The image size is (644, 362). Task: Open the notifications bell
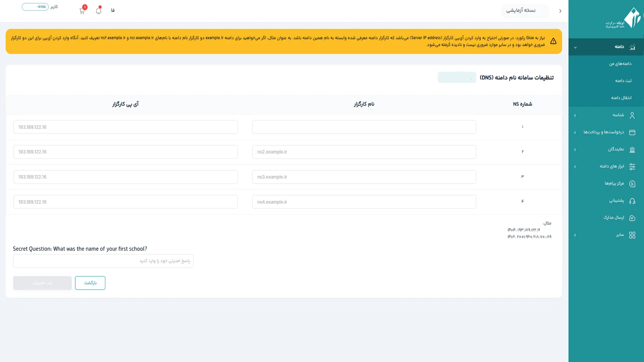pyautogui.click(x=98, y=11)
